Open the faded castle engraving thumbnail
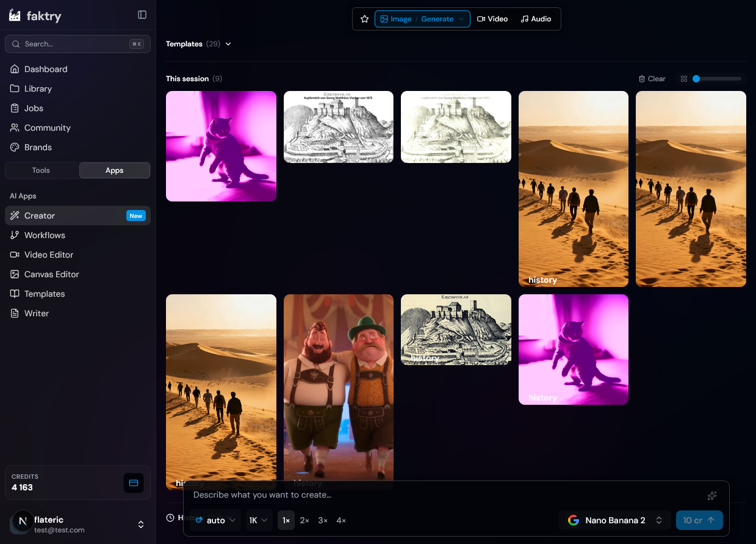The height and width of the screenshot is (544, 756). [456, 127]
